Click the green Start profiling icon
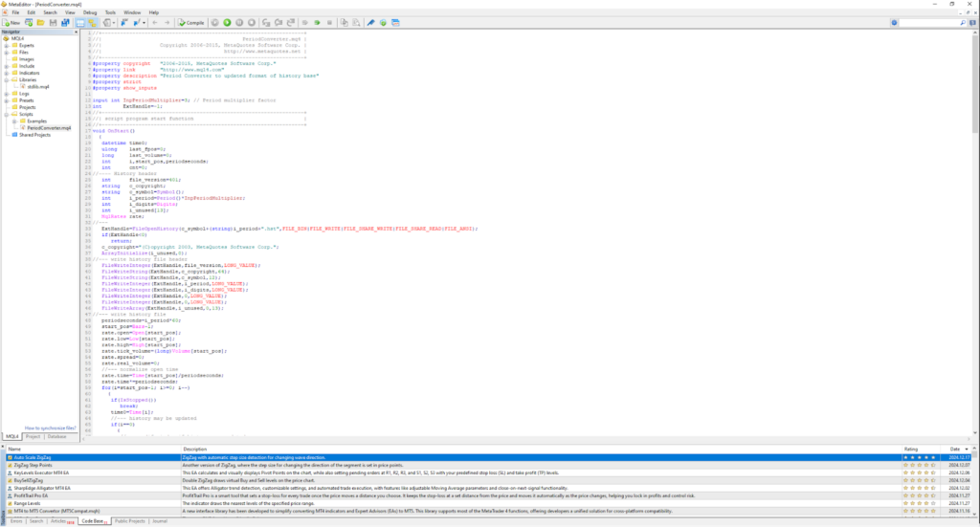 point(318,23)
